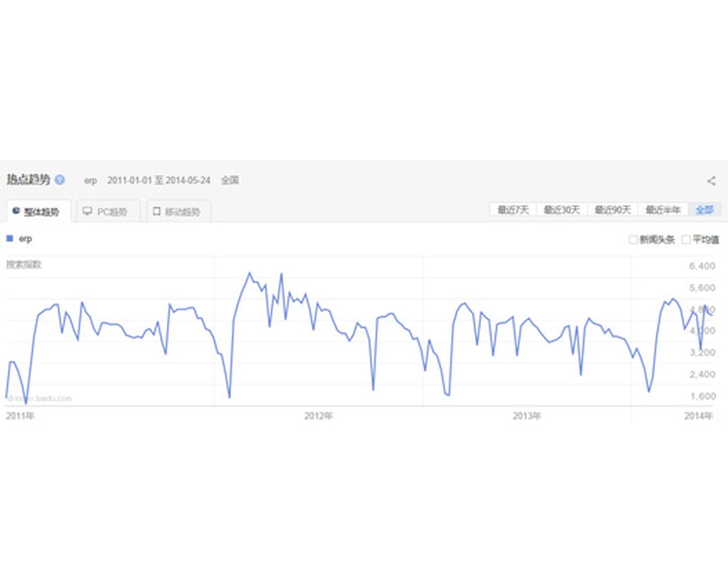728x582 pixels.
Task: Click the 4,000 y-axis value
Action: coord(702,331)
